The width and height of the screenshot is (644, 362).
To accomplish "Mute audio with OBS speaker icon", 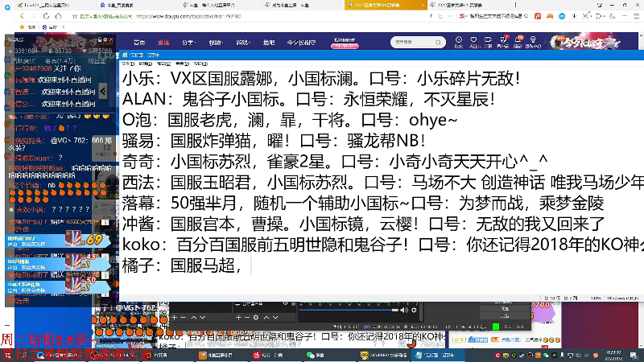I will 405,311.
